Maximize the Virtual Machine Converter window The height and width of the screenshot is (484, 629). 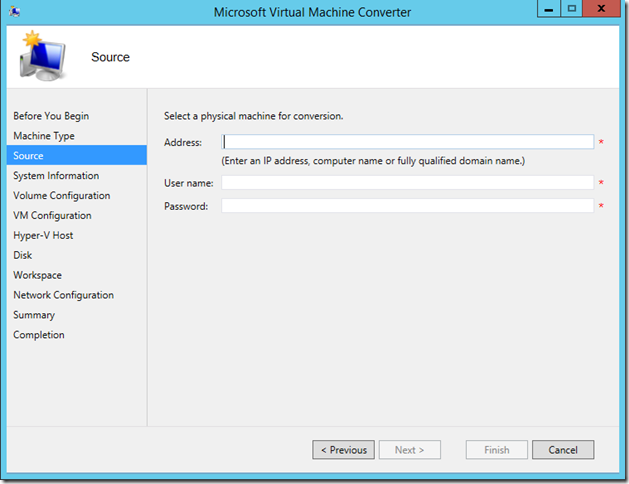point(572,9)
